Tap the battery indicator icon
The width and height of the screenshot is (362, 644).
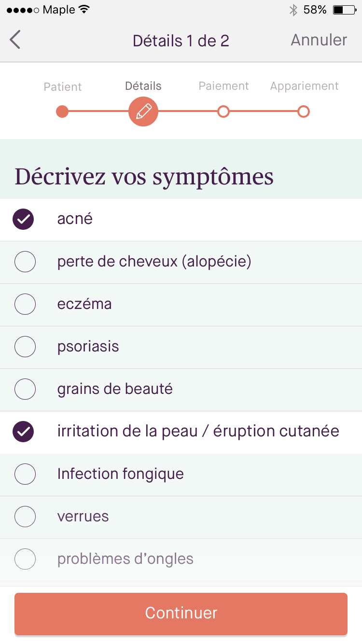(x=344, y=10)
